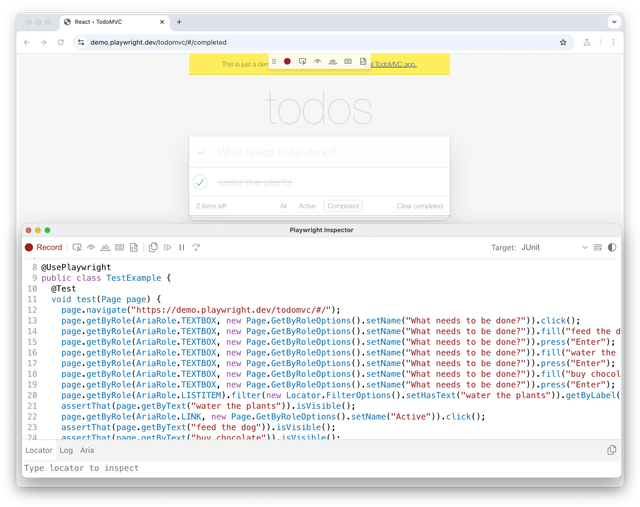This screenshot has height=507, width=640.
Task: Toggle the light/dark theme icon in Inspector
Action: click(x=612, y=247)
